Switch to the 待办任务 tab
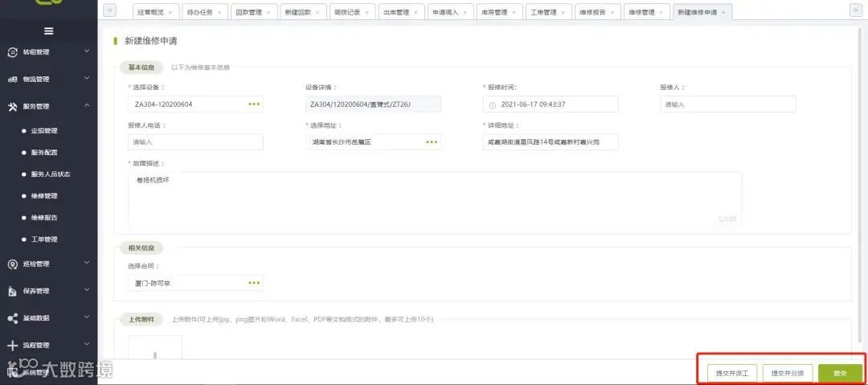 tap(205, 11)
